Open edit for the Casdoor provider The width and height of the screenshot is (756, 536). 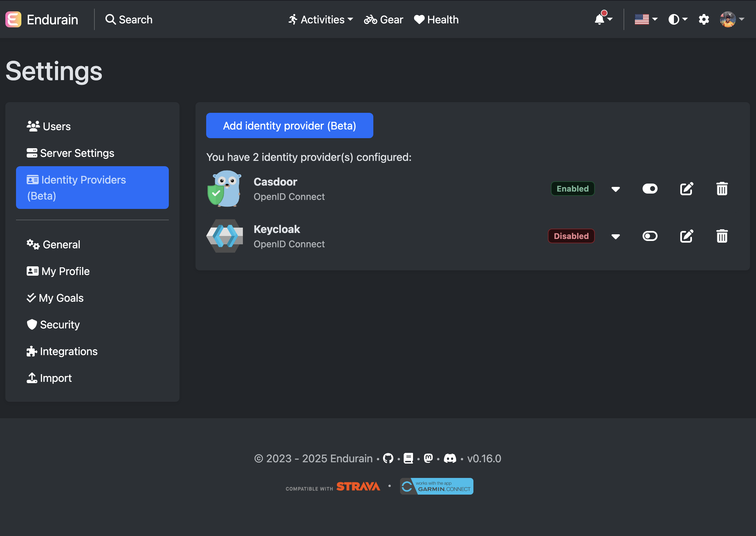pyautogui.click(x=686, y=189)
